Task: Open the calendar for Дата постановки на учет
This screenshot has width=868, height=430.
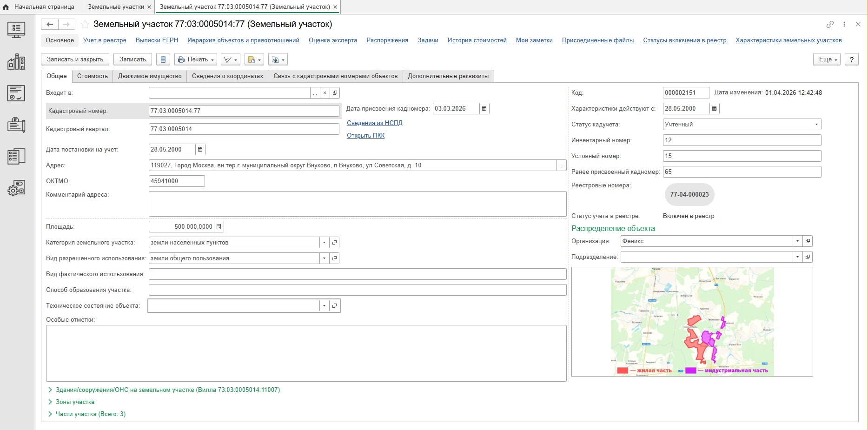Action: (200, 150)
